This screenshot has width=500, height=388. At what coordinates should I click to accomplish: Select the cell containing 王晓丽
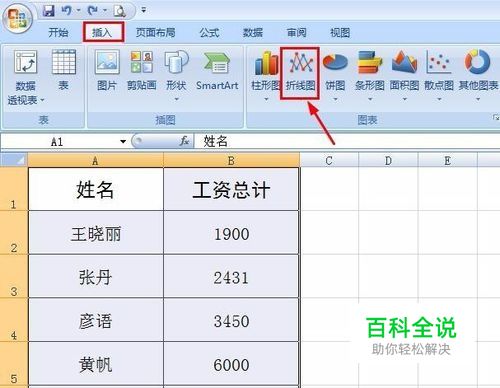pos(96,233)
